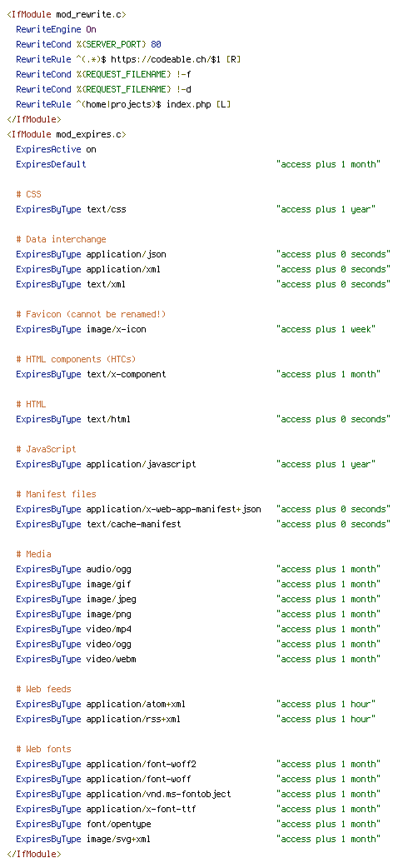Click the application/vnd.ms-fontobject MIME type
Image resolution: width=398 pixels, height=868 pixels.
click(159, 794)
